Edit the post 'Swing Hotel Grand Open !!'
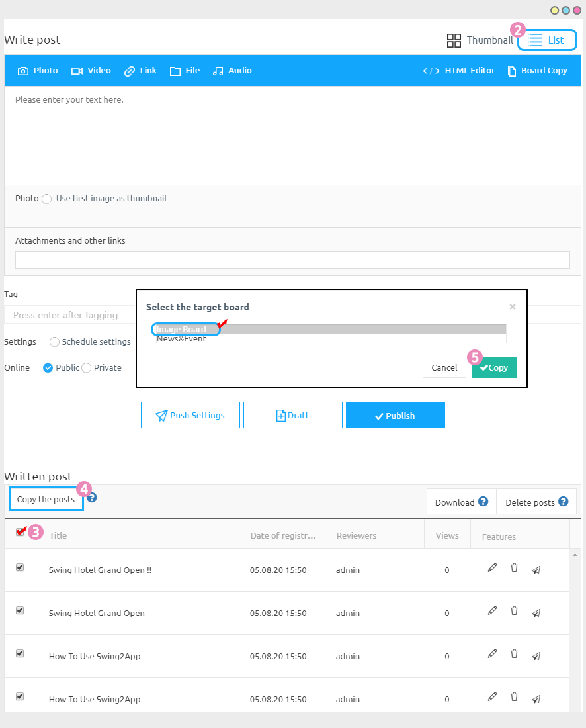Viewport: 586px width, 728px height. (x=492, y=567)
